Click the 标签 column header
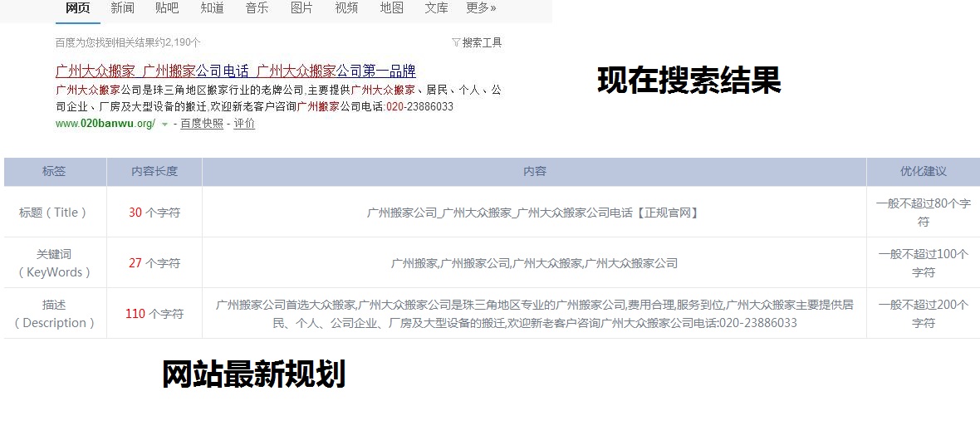 [x=54, y=171]
